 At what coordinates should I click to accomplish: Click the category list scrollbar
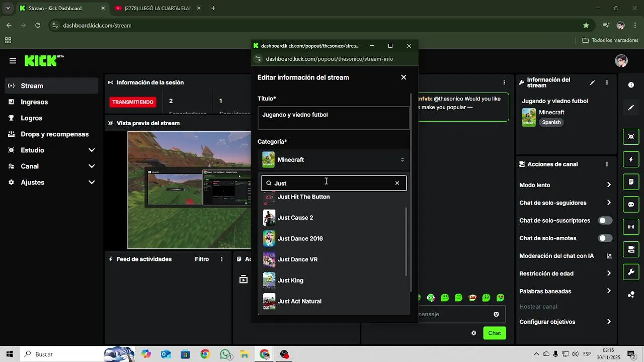tap(407, 241)
